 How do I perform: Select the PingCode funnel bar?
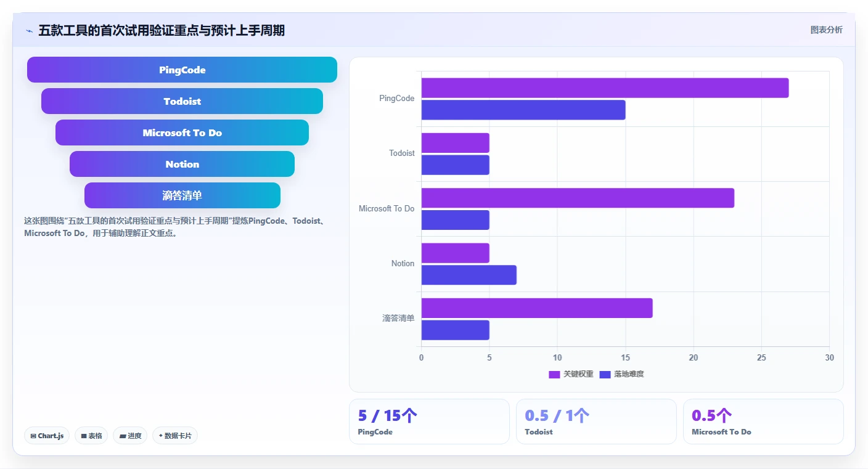click(x=182, y=70)
